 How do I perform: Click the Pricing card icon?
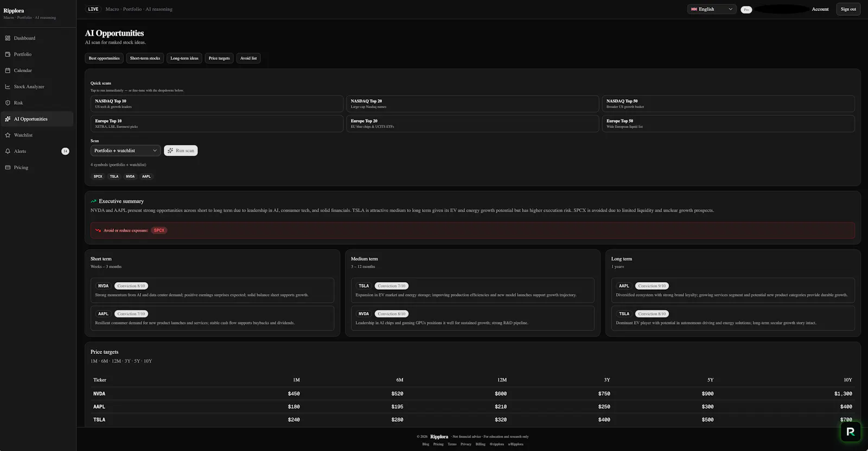coord(8,167)
